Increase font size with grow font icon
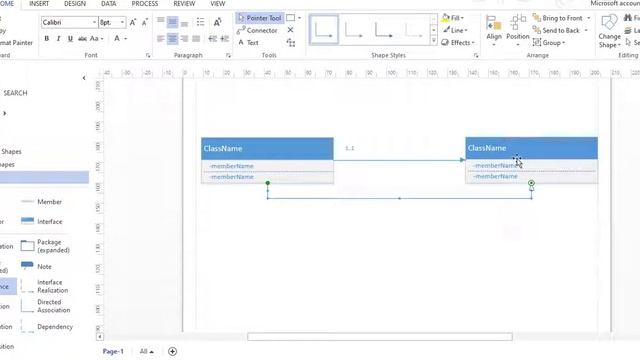 (x=133, y=22)
